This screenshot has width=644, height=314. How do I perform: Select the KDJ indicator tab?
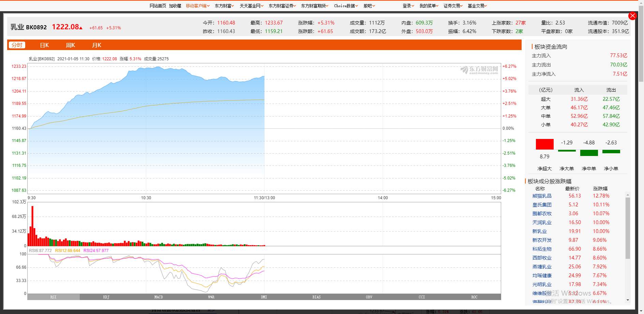coord(106,297)
